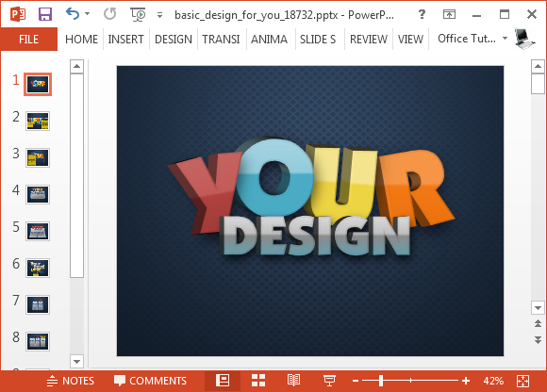547x392 pixels.
Task: Open PowerPoint Help question mark
Action: 422,14
